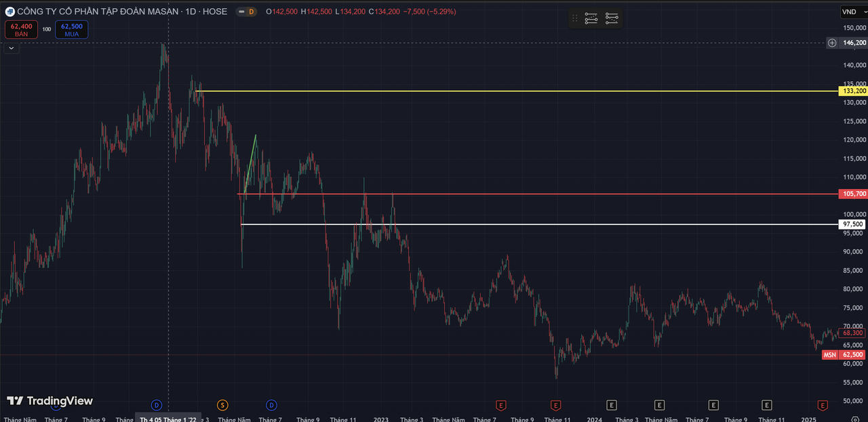Select the first Fib channel drawing tool
The image size is (868, 422).
591,18
